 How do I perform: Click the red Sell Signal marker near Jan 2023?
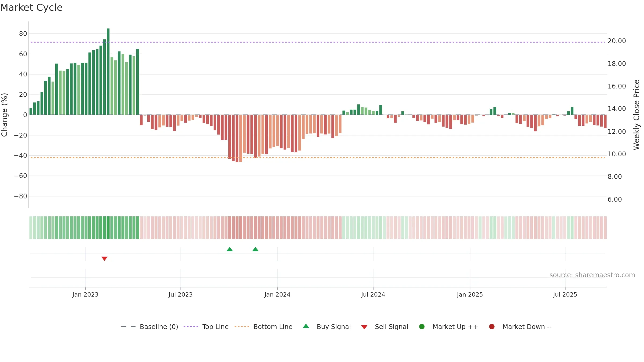click(104, 258)
